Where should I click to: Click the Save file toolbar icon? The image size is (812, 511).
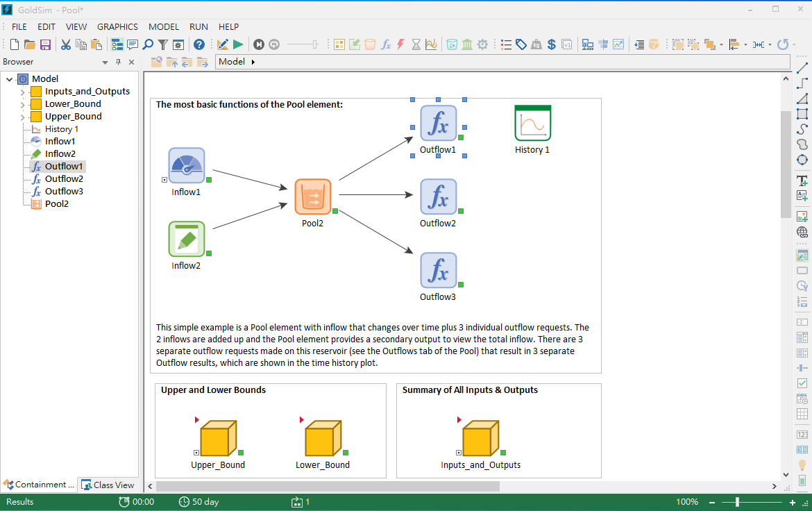click(45, 44)
